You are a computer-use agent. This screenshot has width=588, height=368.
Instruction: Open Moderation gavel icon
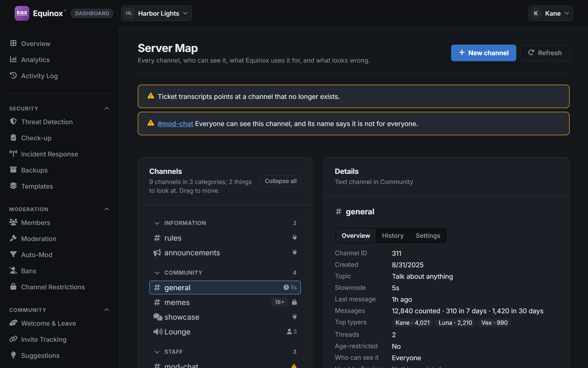click(x=13, y=238)
